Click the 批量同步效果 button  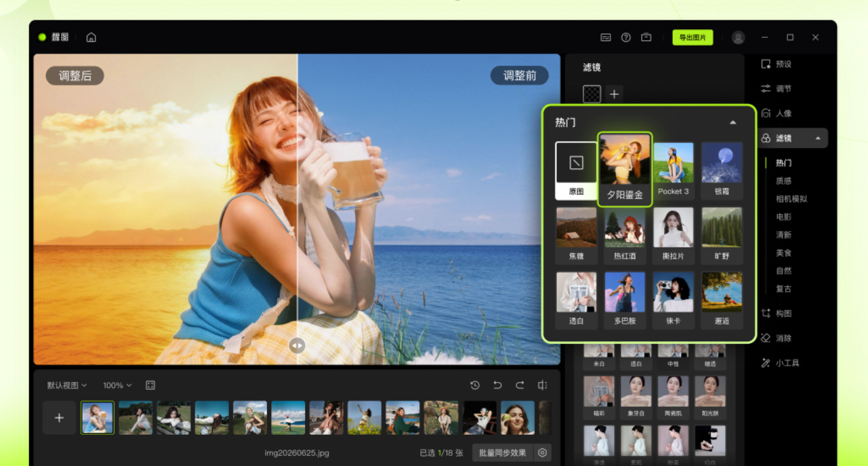502,452
